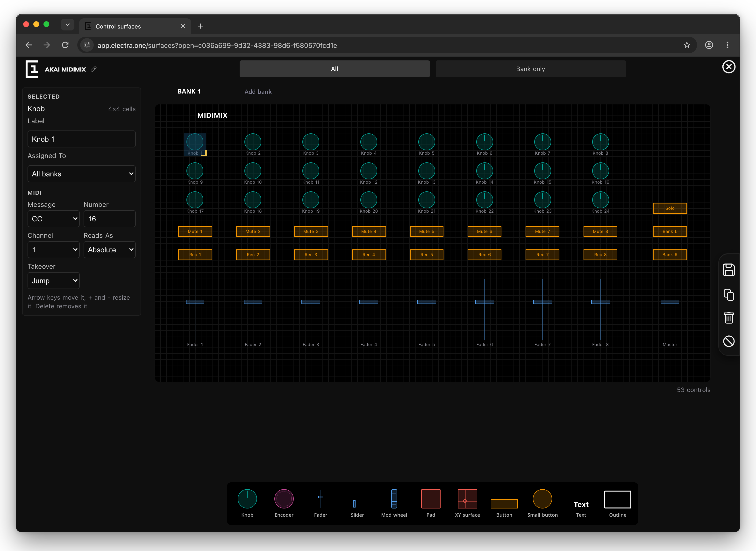This screenshot has height=551, width=756.
Task: Click Add bank
Action: click(258, 91)
